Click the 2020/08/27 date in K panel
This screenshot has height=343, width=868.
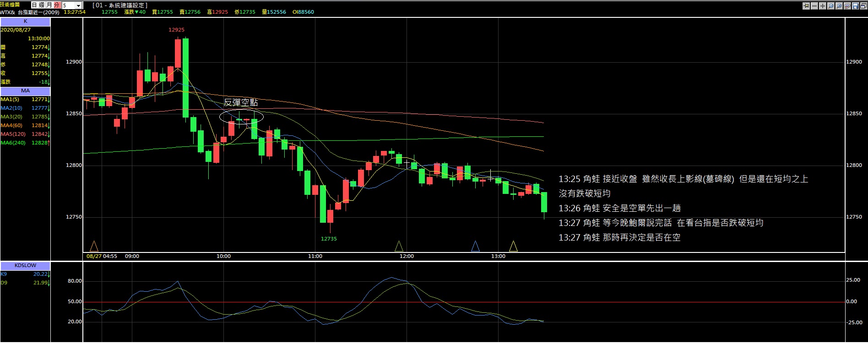(16, 30)
